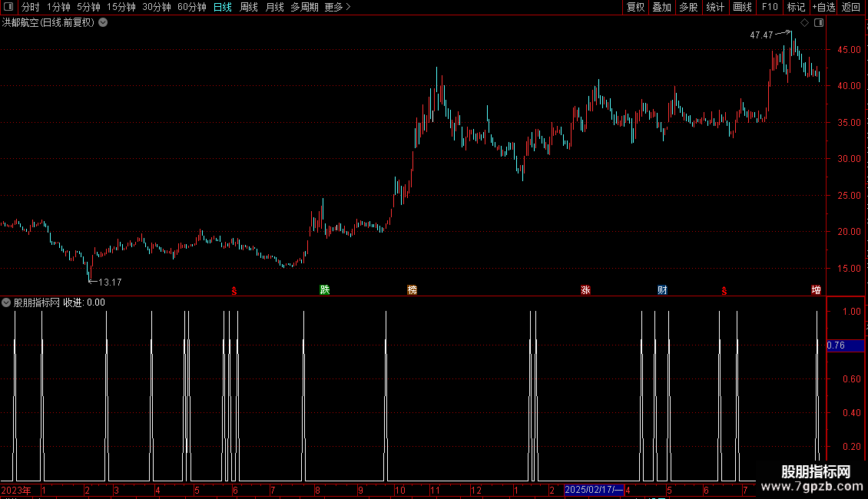Click the 47.47 high price label

(x=761, y=35)
